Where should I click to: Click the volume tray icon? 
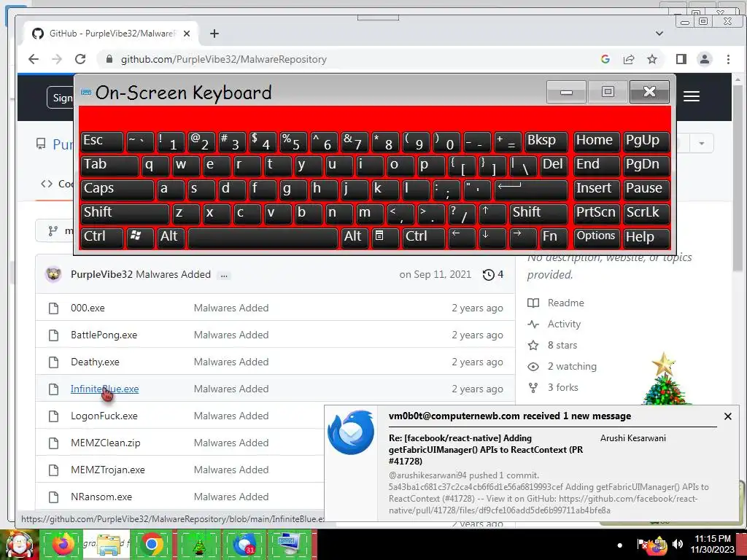click(678, 544)
